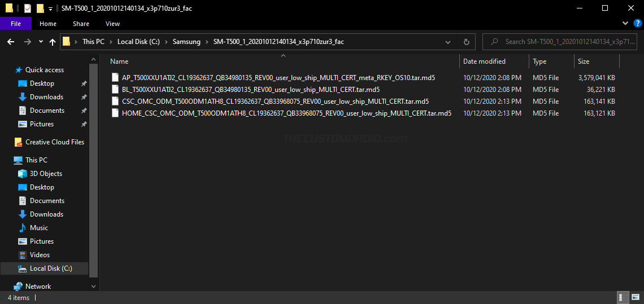Click the navigation pane scroll down arrow

tap(94, 287)
